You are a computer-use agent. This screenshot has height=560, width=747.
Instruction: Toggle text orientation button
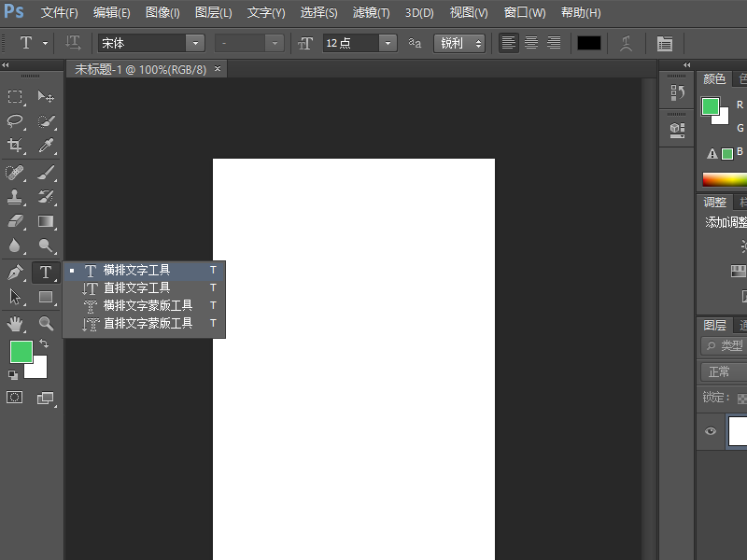click(x=73, y=43)
